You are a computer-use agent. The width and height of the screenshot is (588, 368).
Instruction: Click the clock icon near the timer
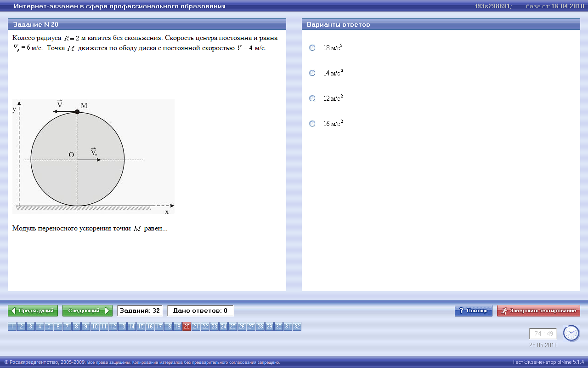pos(571,333)
